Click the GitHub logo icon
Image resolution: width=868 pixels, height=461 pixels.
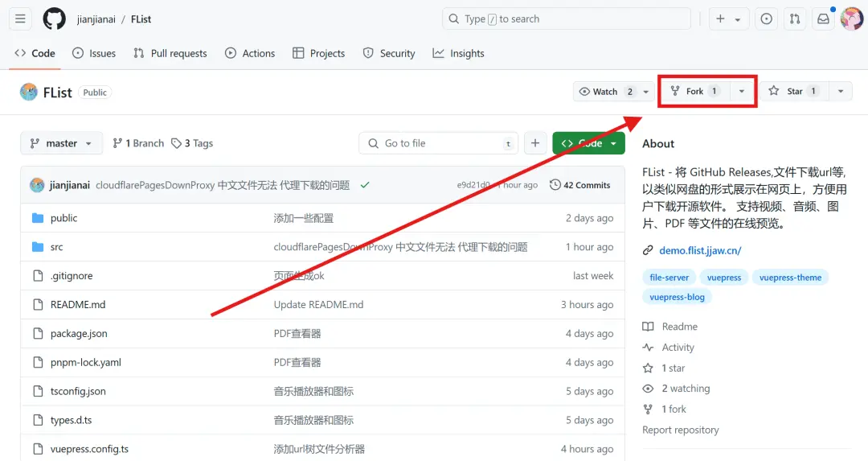click(54, 19)
